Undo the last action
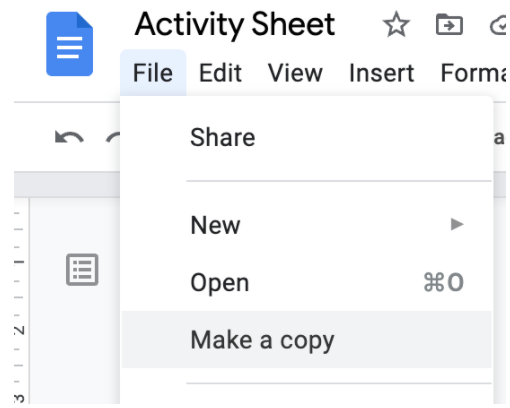510x408 pixels. (x=69, y=137)
